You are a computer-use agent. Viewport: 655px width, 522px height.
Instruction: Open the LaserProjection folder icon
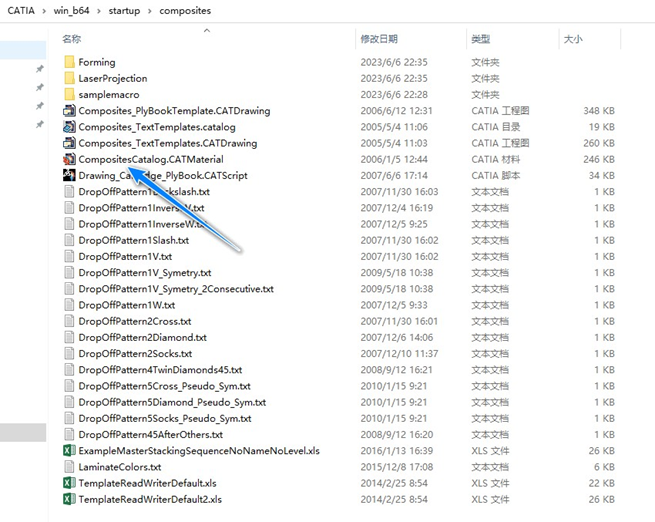pyautogui.click(x=69, y=79)
